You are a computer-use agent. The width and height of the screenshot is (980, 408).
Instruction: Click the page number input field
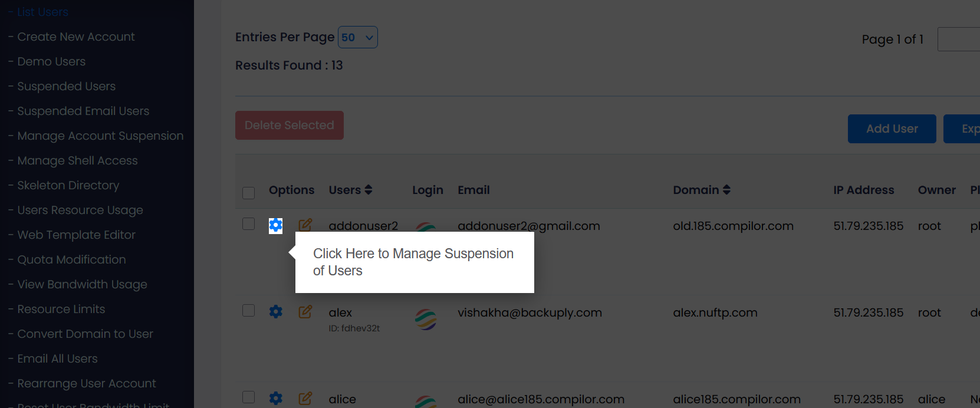(960, 39)
